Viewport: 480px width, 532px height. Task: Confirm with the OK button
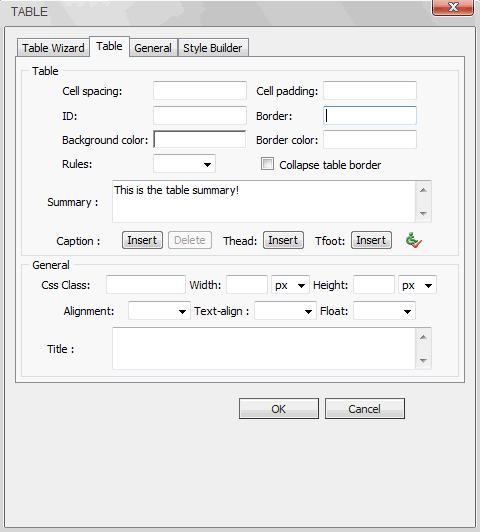279,408
